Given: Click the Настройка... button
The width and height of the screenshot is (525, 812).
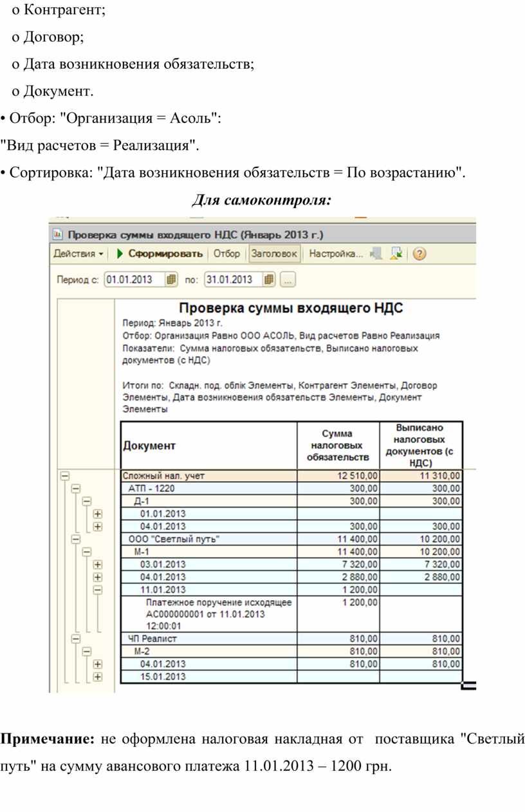Looking at the screenshot, I should [x=335, y=254].
